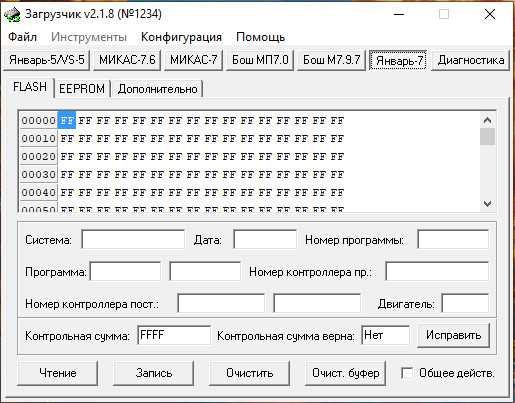Switch to the EEPROM tab
The image size is (515, 403).
coord(82,89)
